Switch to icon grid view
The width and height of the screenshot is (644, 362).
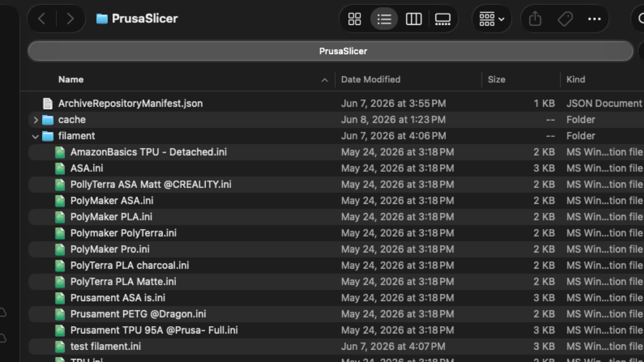(x=355, y=19)
